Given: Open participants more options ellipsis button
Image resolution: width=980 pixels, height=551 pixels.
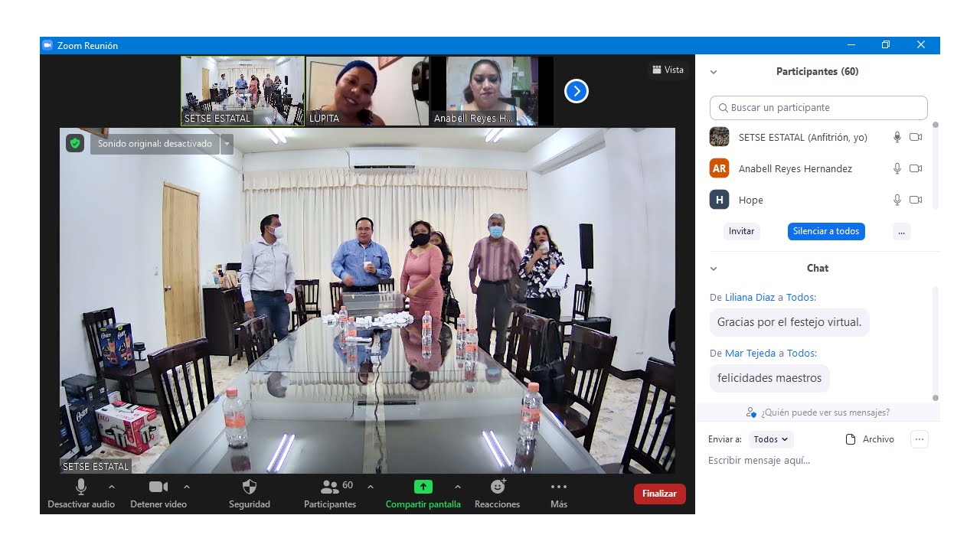Looking at the screenshot, I should click(x=901, y=231).
